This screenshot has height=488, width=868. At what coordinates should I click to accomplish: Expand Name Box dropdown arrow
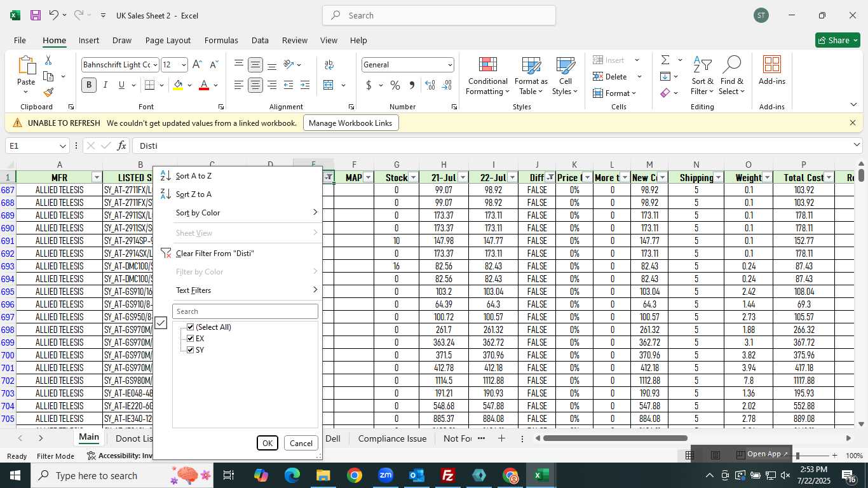click(x=62, y=146)
